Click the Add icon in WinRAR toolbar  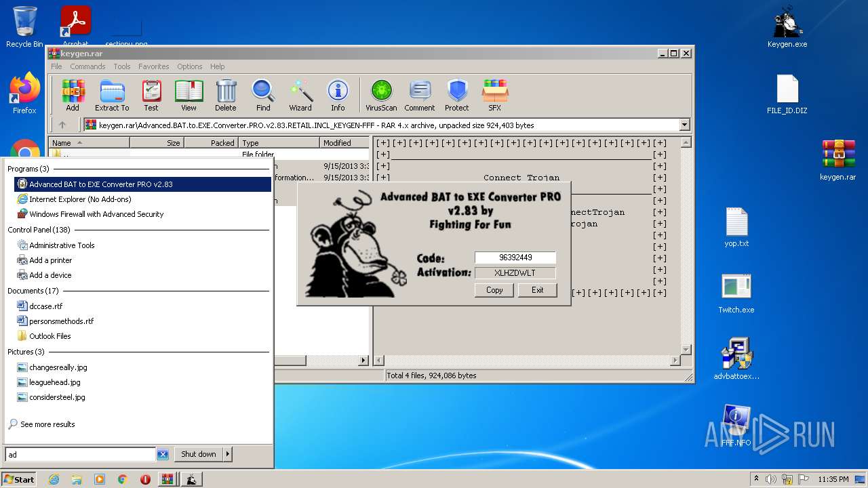click(73, 95)
